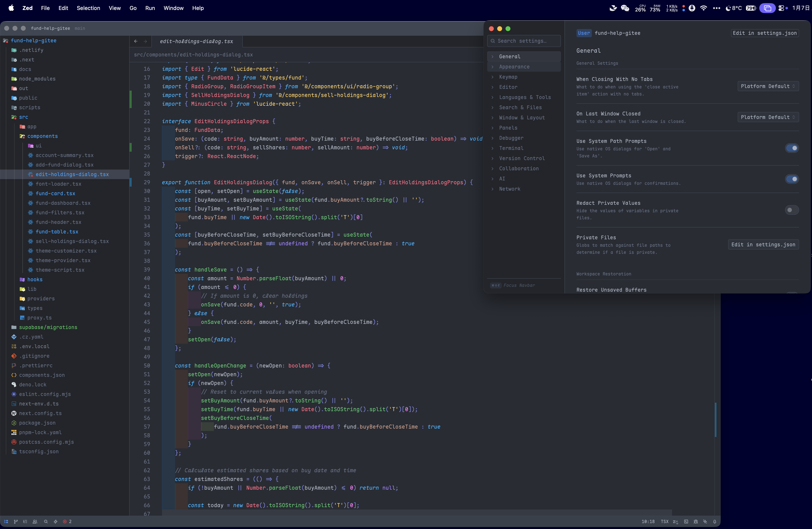
Task: Click the Search settings input field
Action: 525,41
